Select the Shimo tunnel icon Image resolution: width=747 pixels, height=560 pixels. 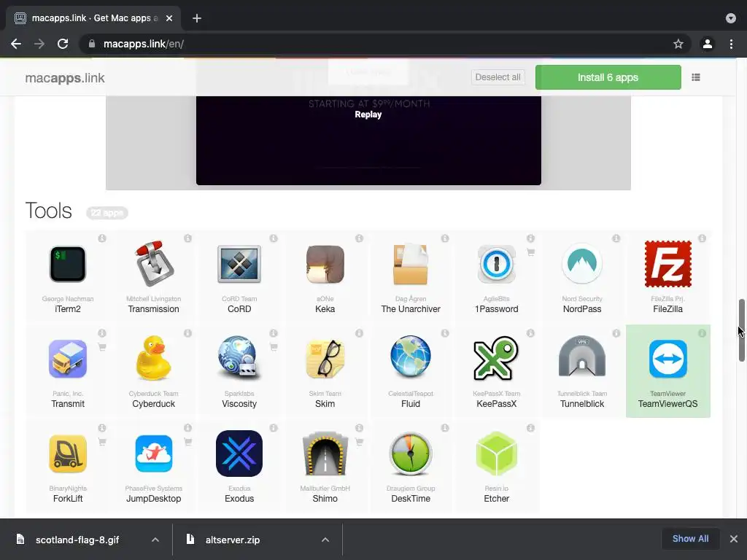point(325,454)
